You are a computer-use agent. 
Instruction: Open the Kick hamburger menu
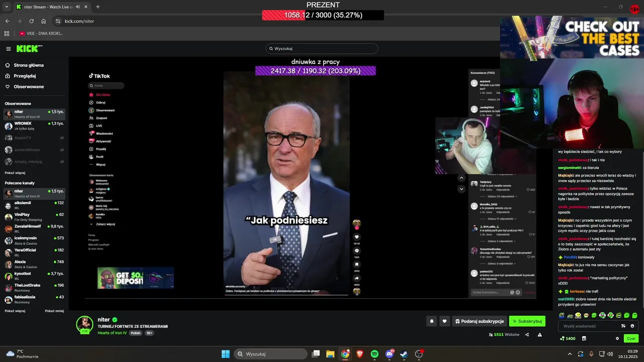click(9, 49)
